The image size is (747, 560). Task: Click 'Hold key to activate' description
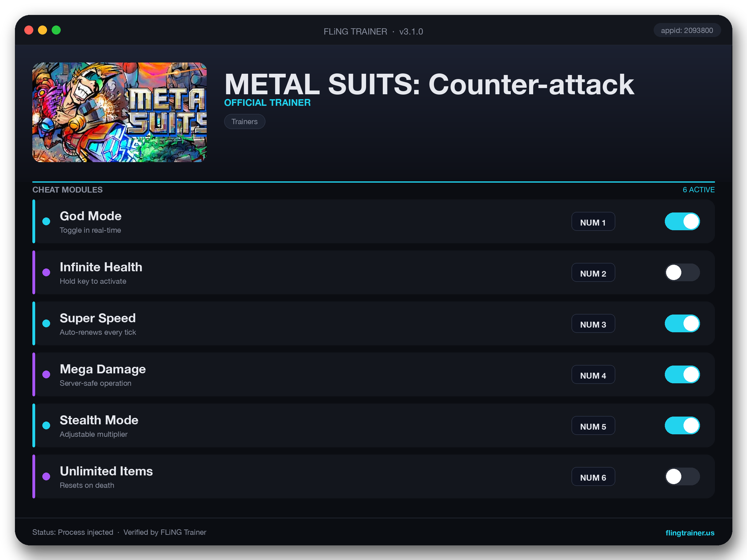coord(93,281)
